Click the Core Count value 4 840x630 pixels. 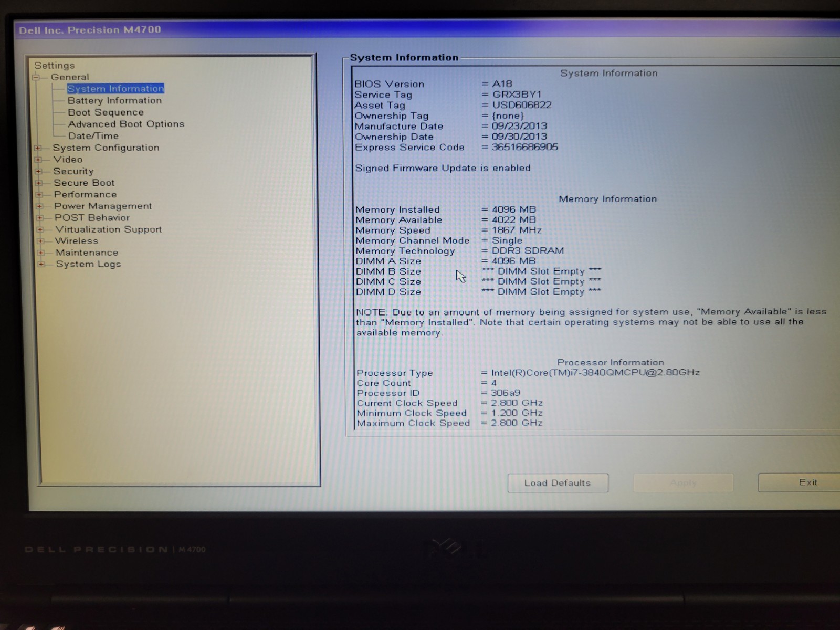[x=493, y=383]
